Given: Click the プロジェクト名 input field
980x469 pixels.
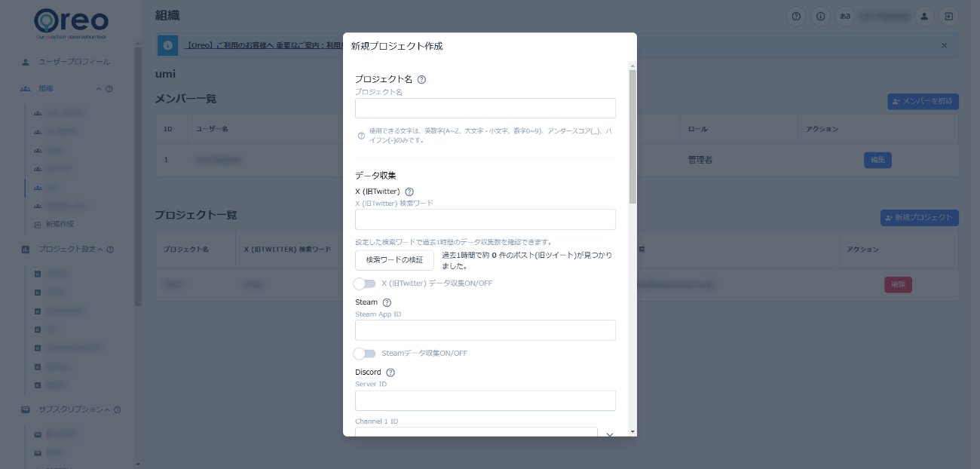Looking at the screenshot, I should [x=485, y=109].
